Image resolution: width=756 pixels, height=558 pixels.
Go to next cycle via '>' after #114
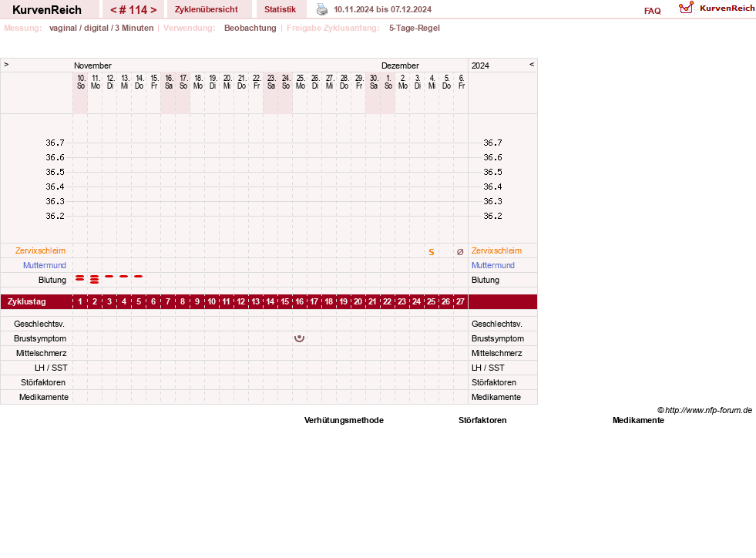pyautogui.click(x=153, y=10)
